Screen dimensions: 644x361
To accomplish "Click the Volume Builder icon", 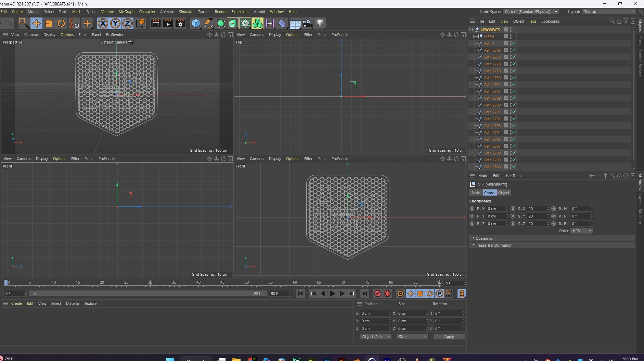I will pos(257,23).
